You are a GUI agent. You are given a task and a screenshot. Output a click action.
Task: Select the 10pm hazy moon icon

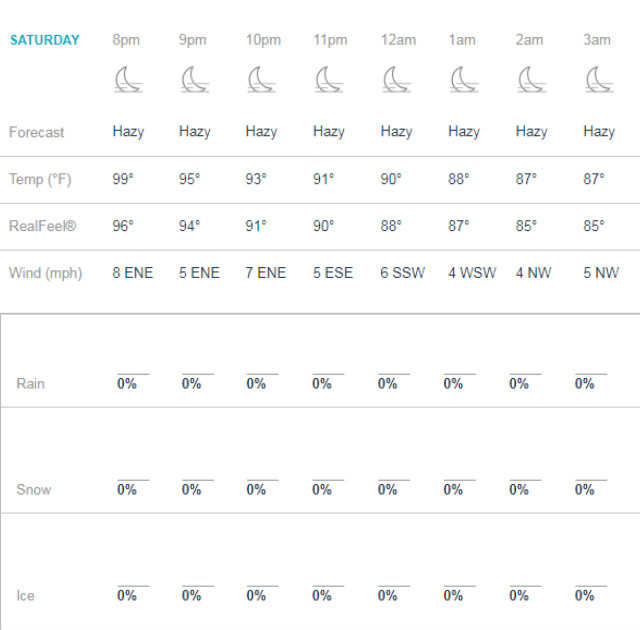262,80
